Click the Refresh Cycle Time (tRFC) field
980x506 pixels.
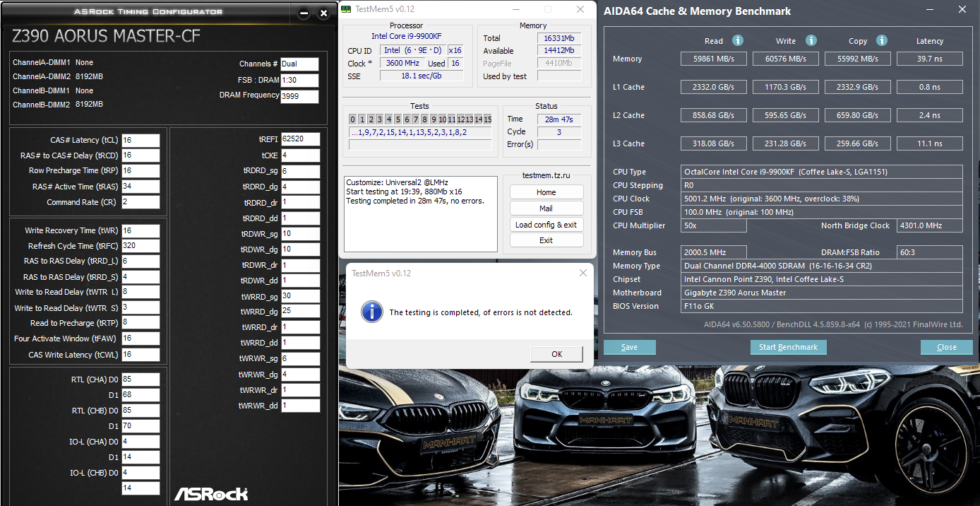tap(141, 246)
